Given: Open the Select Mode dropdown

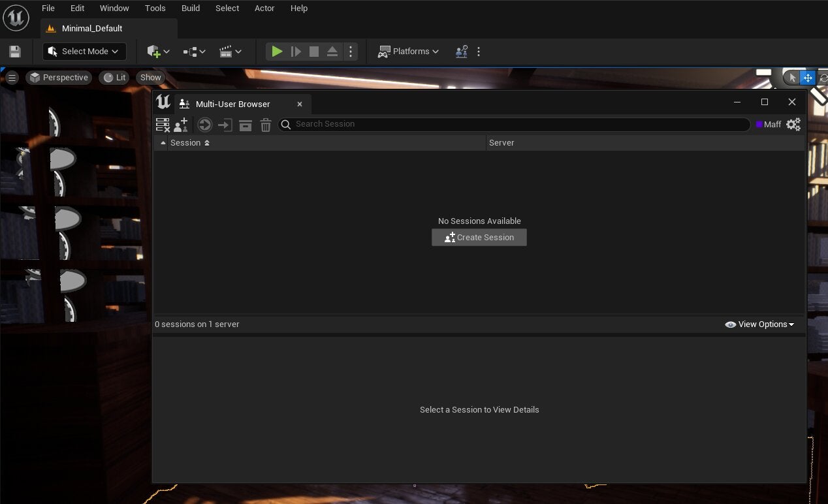Looking at the screenshot, I should point(84,52).
